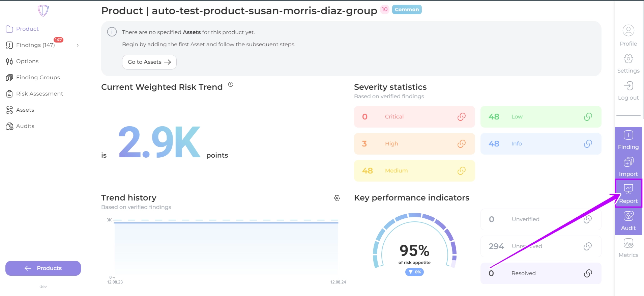The height and width of the screenshot is (296, 644).
Task: Return to Products list button
Action: (43, 268)
